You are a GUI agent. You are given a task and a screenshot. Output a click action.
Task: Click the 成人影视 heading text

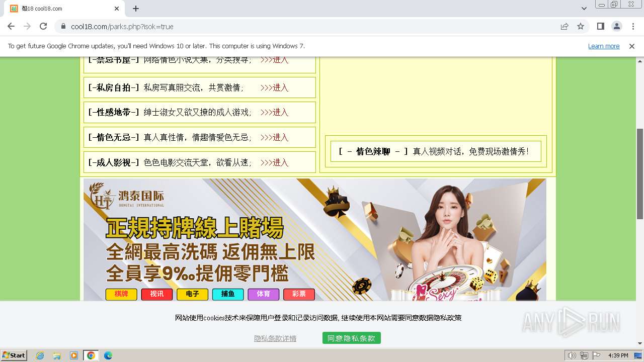114,162
